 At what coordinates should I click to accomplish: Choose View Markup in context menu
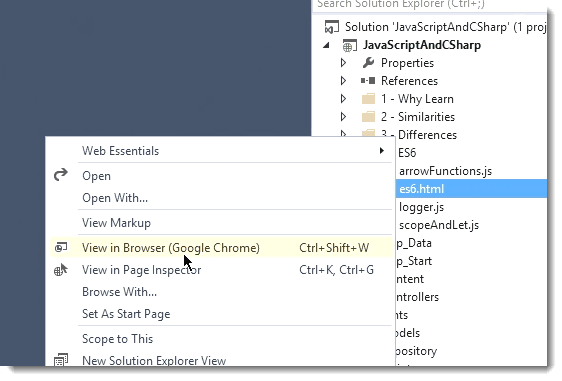pos(220,223)
